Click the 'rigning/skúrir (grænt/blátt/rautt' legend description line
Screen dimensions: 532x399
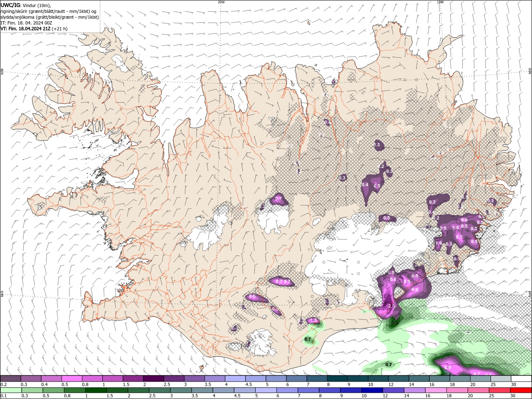pos(49,11)
